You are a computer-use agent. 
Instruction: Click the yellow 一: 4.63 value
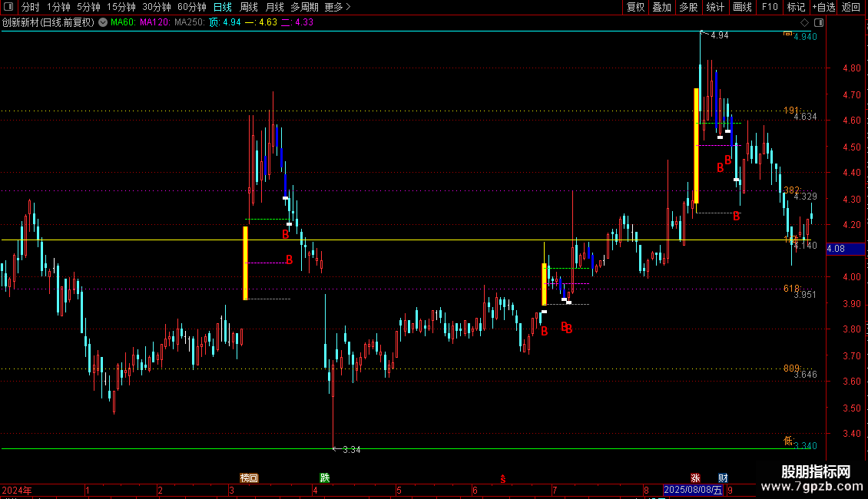tap(260, 22)
